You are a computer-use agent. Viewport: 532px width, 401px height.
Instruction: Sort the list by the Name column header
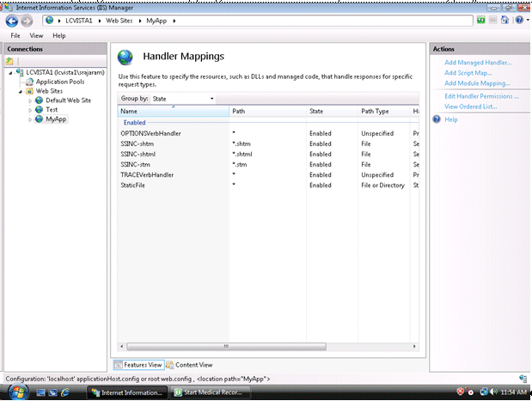click(174, 111)
